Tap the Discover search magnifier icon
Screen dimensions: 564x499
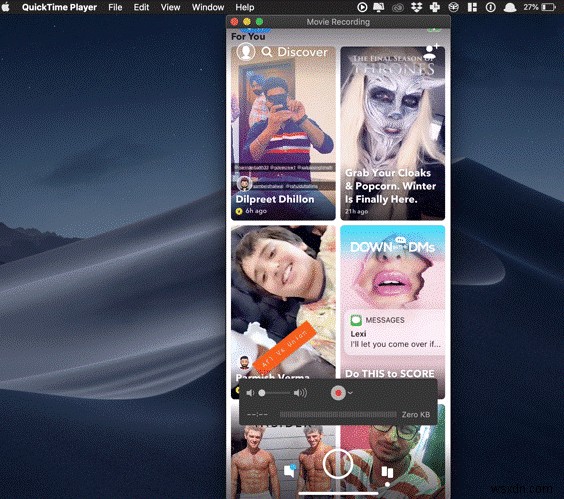(x=267, y=52)
